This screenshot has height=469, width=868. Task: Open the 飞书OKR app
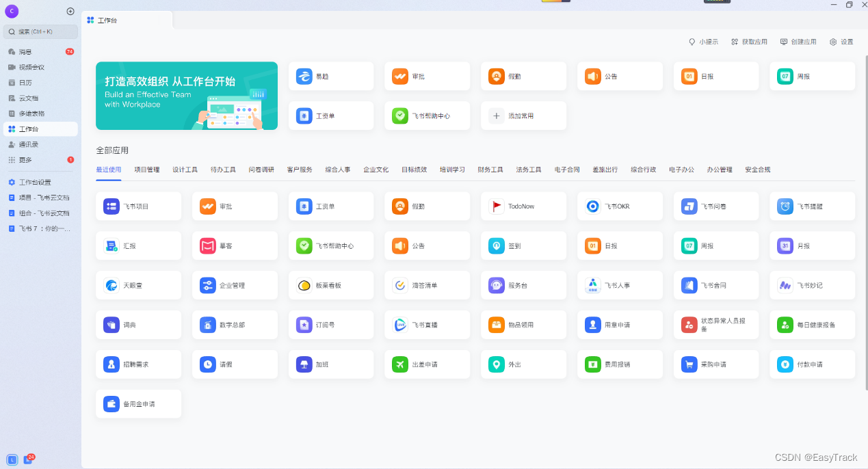(x=620, y=206)
